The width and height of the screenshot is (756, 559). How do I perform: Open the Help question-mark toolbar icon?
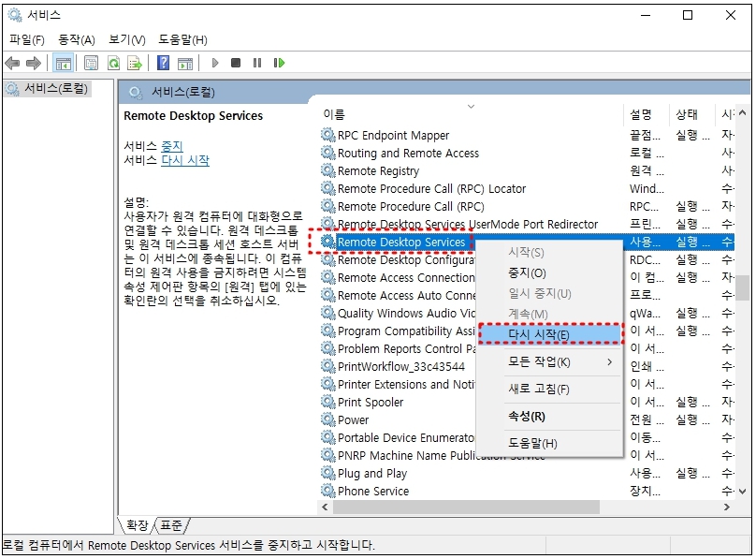(164, 63)
